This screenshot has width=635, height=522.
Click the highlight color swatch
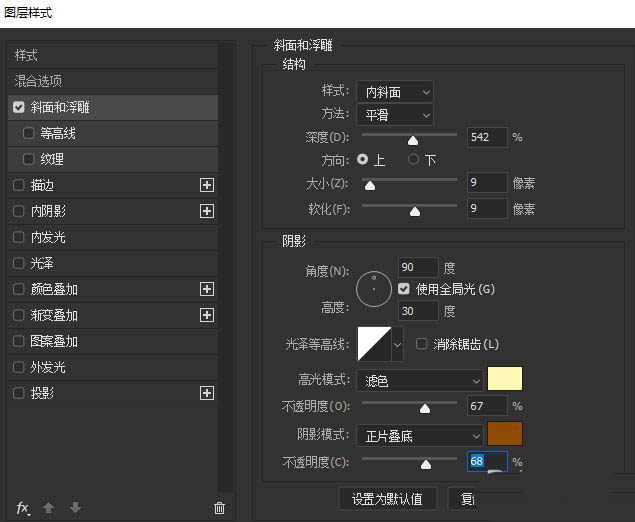click(x=505, y=379)
